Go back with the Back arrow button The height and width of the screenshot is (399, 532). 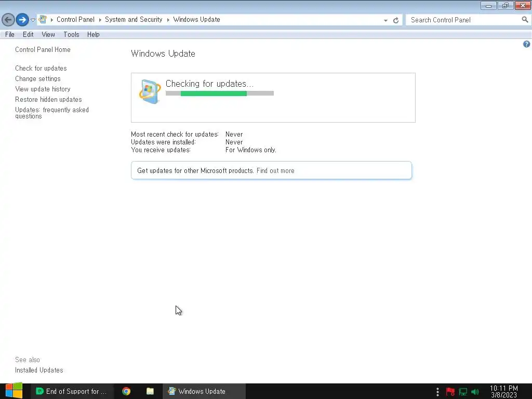(8, 20)
